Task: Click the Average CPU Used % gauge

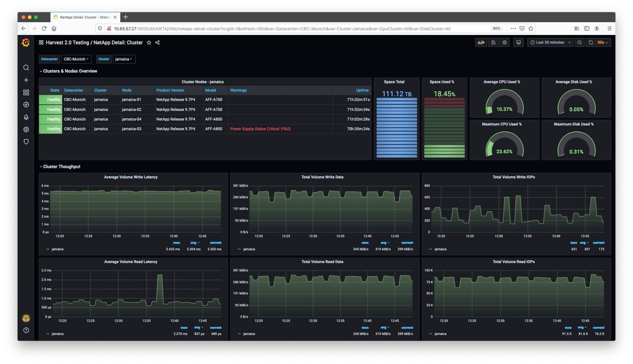Action: [x=504, y=101]
